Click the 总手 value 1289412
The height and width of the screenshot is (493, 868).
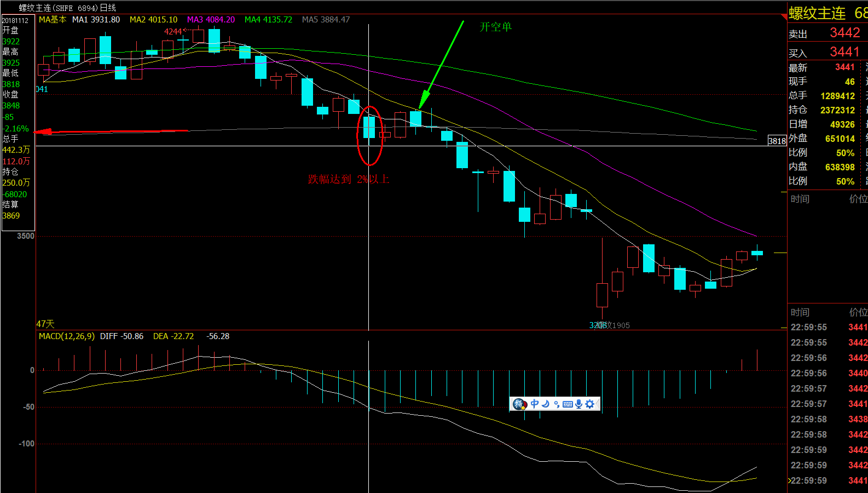click(x=838, y=96)
